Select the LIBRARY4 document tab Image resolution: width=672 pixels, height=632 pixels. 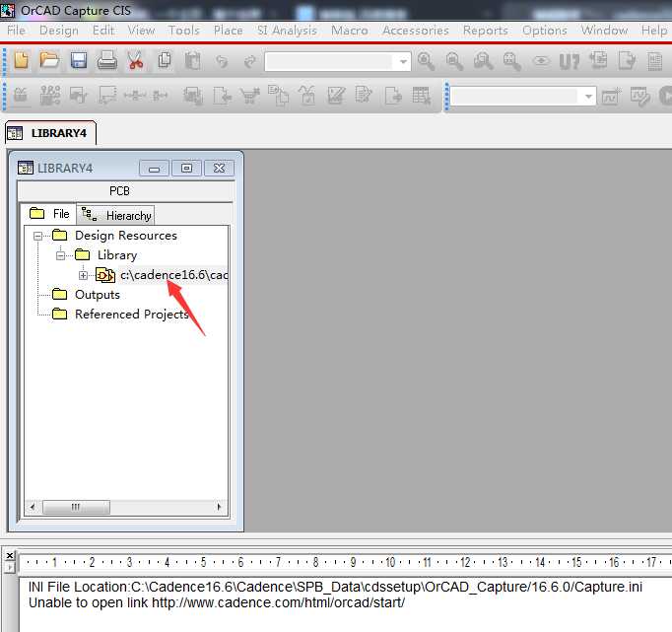pos(50,133)
